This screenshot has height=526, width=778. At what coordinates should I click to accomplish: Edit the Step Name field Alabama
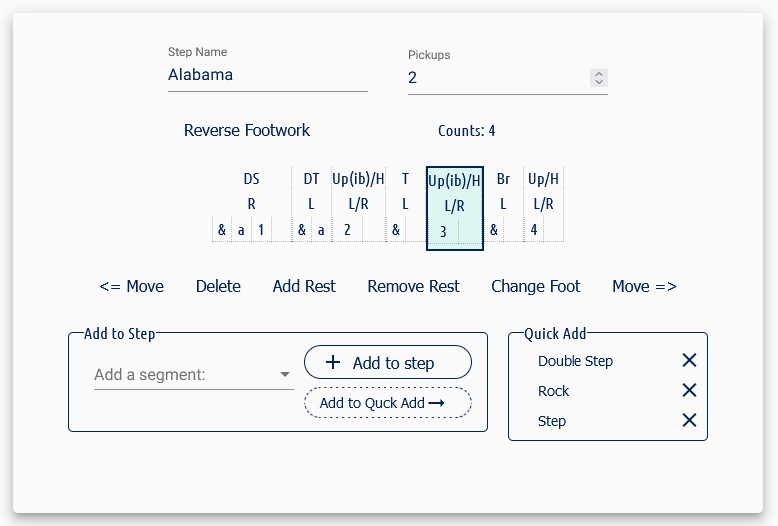point(267,75)
